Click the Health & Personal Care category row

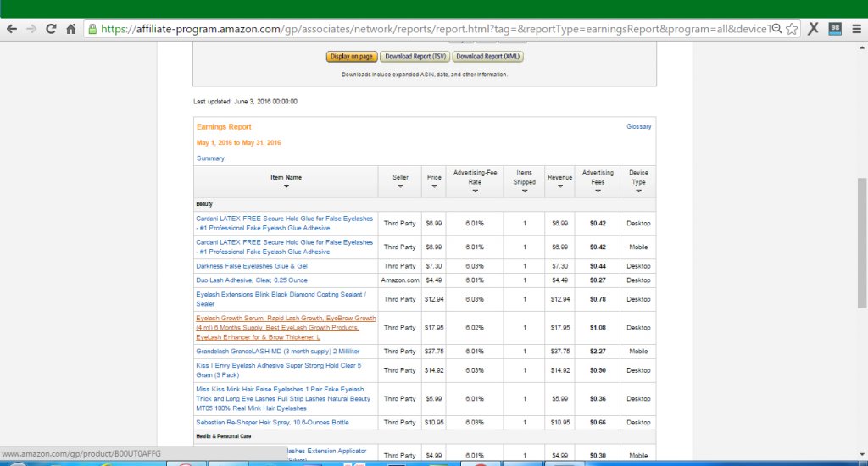425,436
